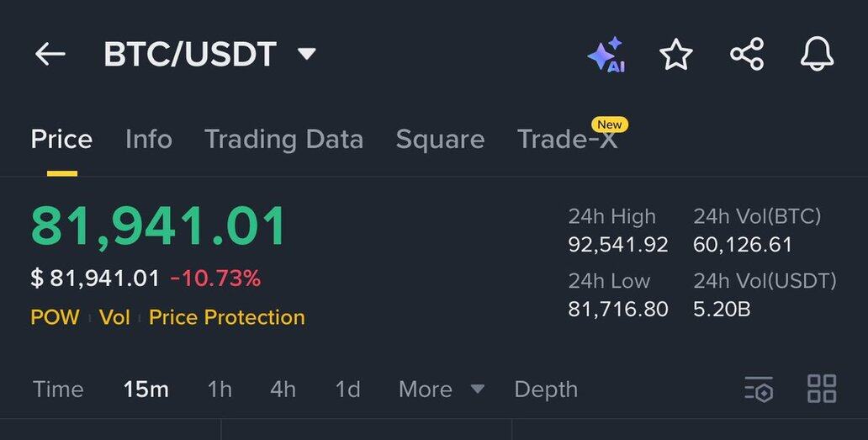Screen dimensions: 868x440
Task: Tap the share icon
Action: pyautogui.click(x=747, y=55)
